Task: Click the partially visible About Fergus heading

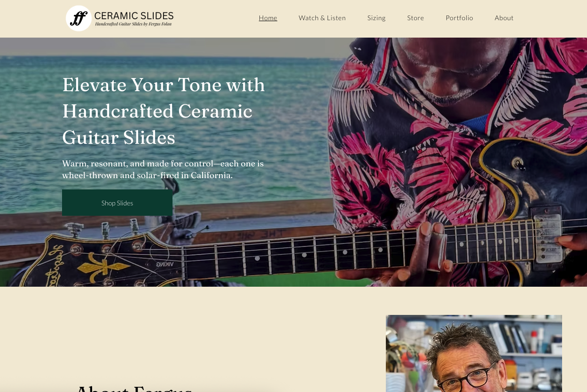Action: [134, 388]
